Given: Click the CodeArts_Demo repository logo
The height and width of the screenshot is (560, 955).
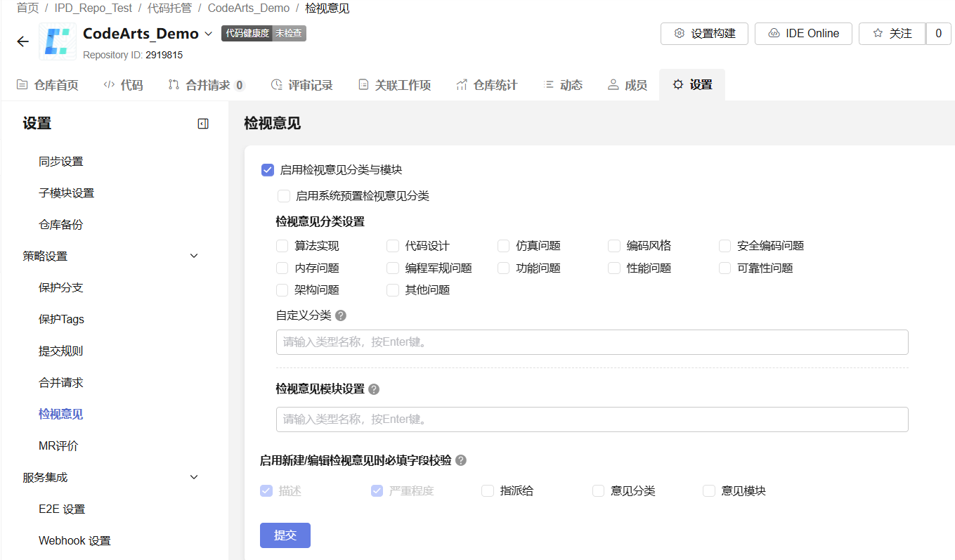Looking at the screenshot, I should click(x=58, y=41).
